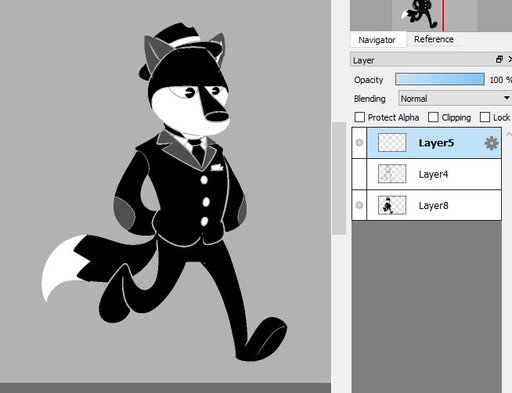
Task: Enable the Clipping checkbox
Action: pos(433,117)
